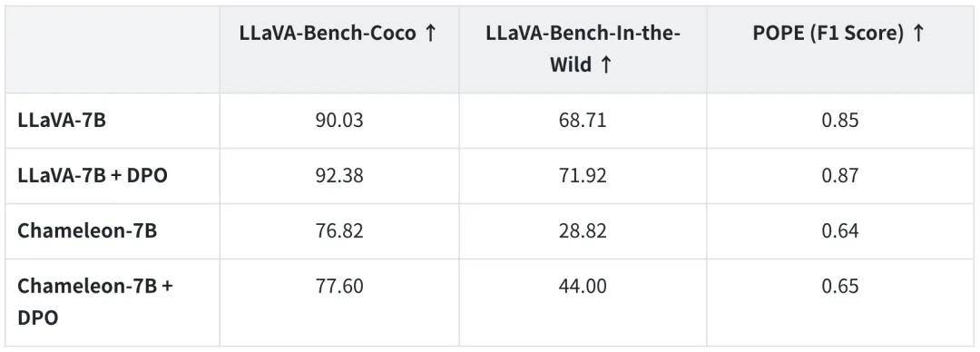The image size is (980, 352).
Task: Click the 28.82 score cell
Action: pyautogui.click(x=583, y=230)
